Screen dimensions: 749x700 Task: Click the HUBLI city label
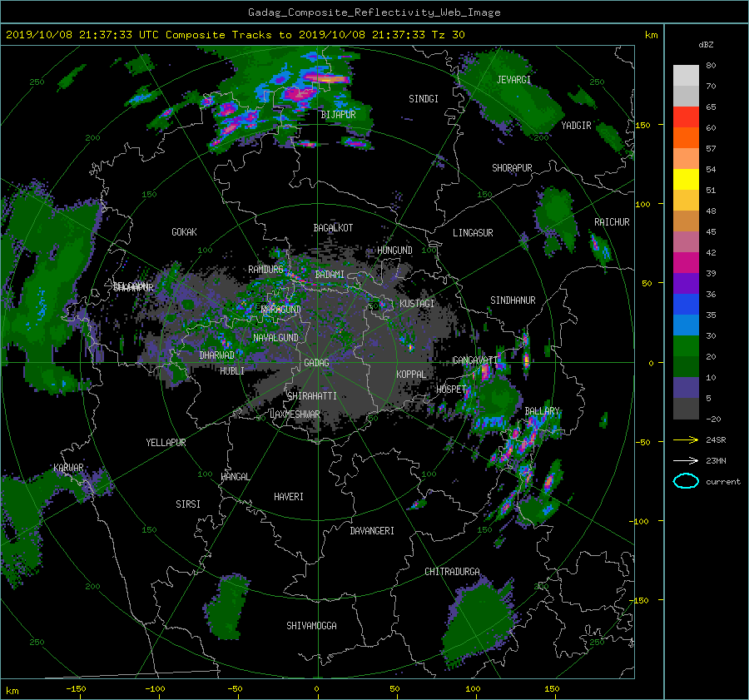[x=232, y=371]
